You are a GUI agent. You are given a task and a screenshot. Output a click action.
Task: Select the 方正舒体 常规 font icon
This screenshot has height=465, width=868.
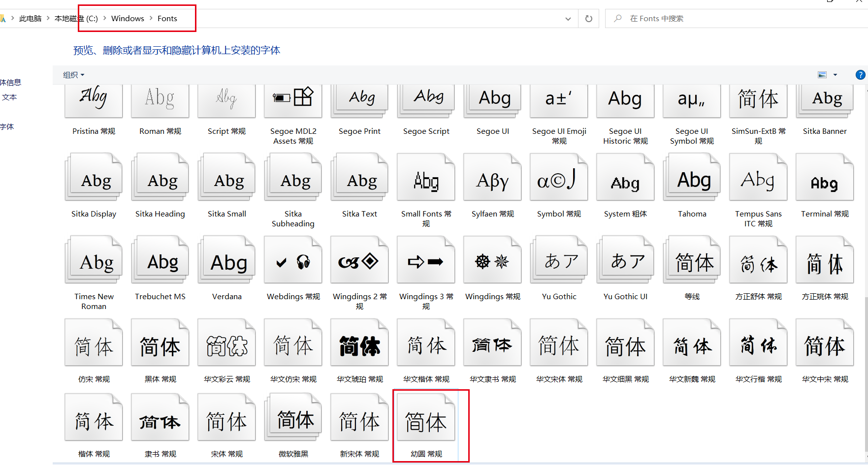click(758, 260)
